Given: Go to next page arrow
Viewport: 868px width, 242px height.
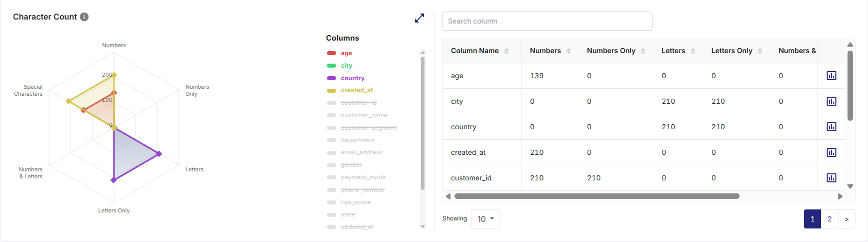Looking at the screenshot, I should (x=846, y=219).
